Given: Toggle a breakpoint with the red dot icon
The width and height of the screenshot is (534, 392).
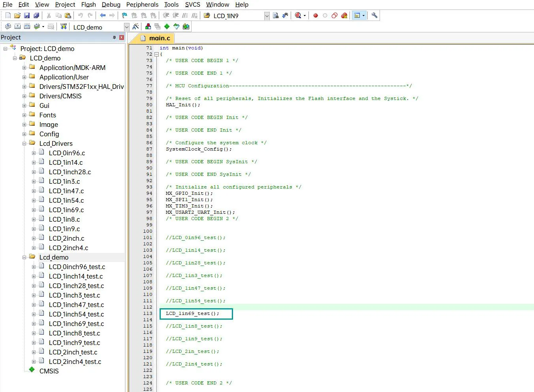Looking at the screenshot, I should (316, 15).
